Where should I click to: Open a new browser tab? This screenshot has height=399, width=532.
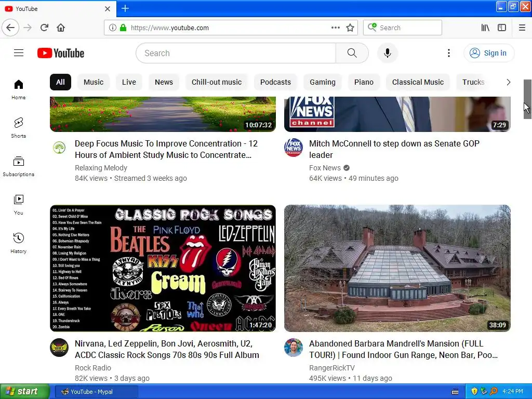[x=125, y=8]
